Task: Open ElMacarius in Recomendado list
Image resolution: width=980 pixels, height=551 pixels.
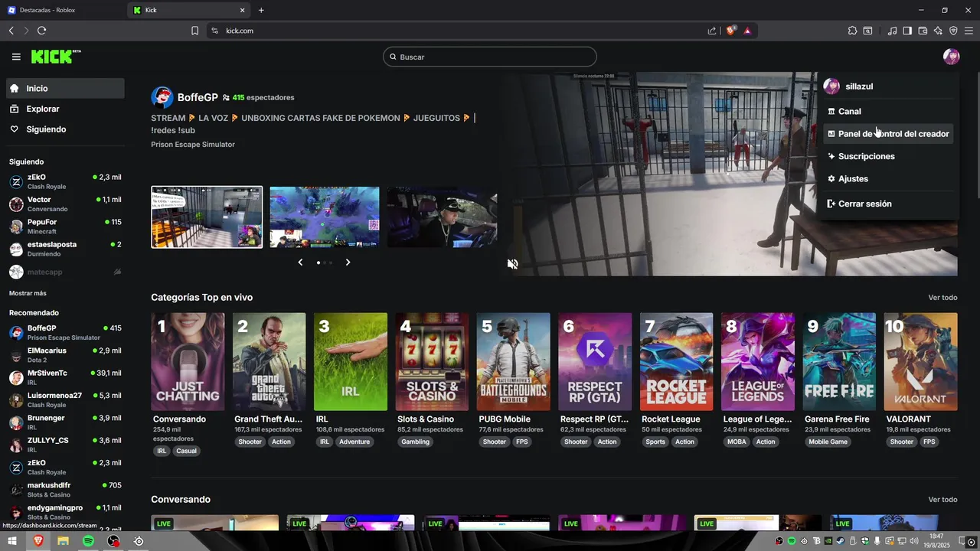Action: pos(65,355)
